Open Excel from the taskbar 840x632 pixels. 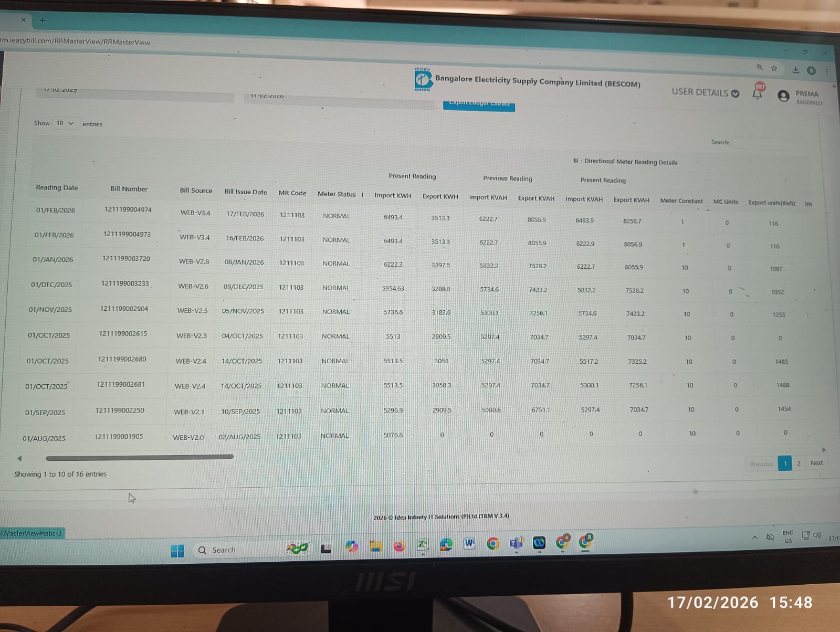point(423,545)
